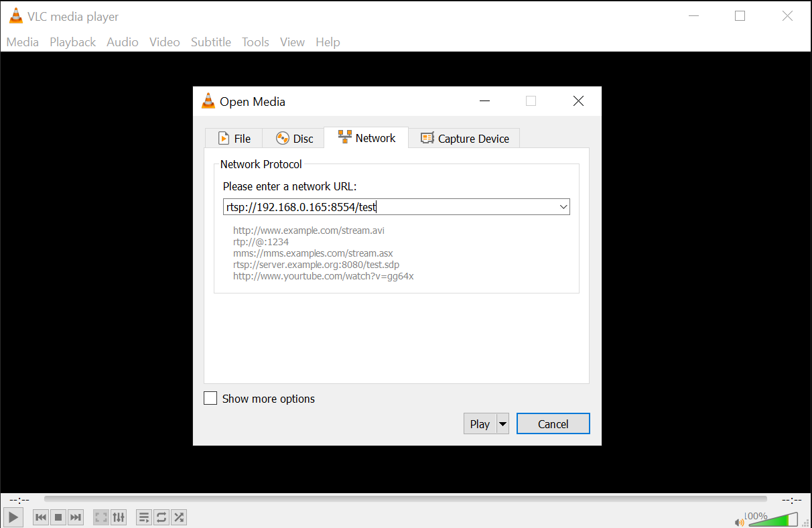
Task: Open the network URL history dropdown
Action: pos(563,206)
